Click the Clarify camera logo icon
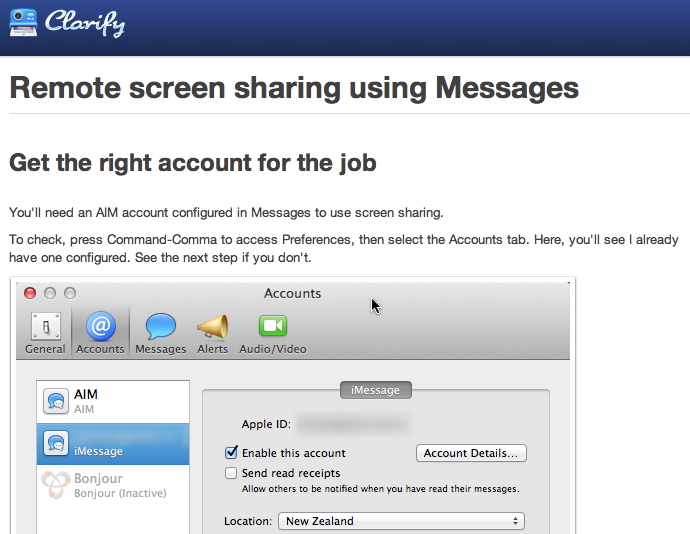 click(x=22, y=22)
